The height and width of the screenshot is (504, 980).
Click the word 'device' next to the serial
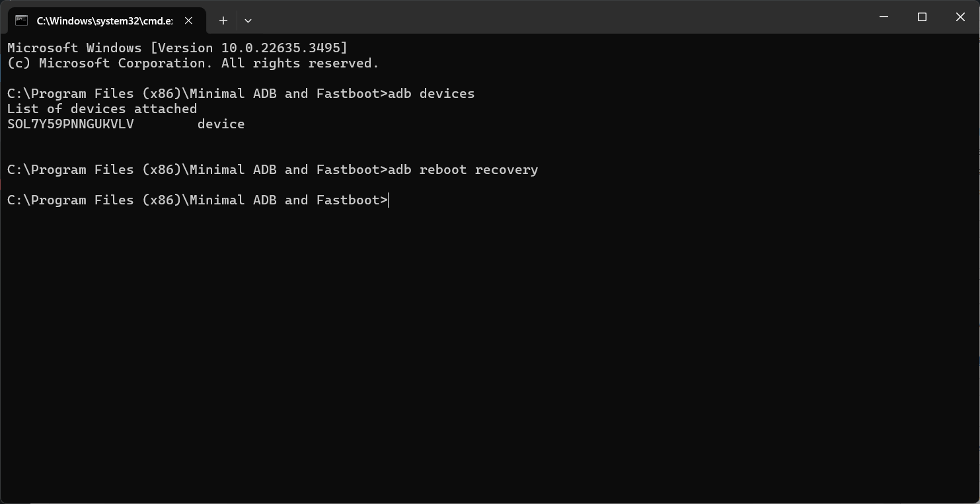221,124
